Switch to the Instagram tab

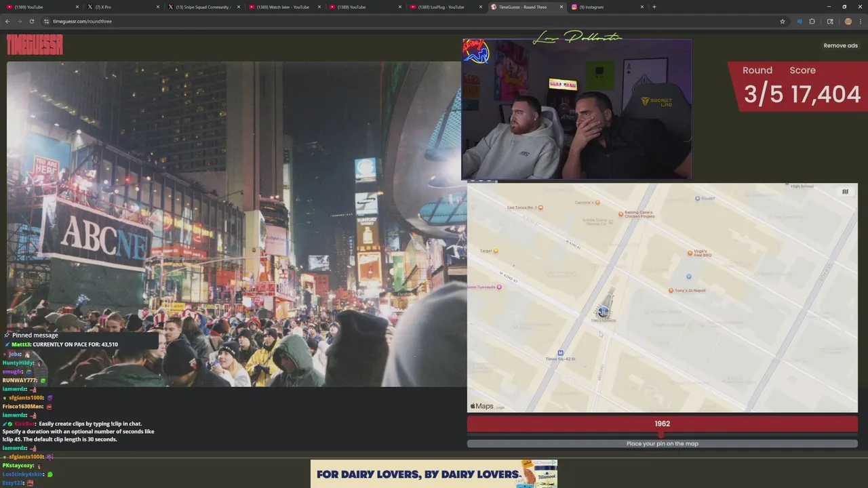(606, 7)
